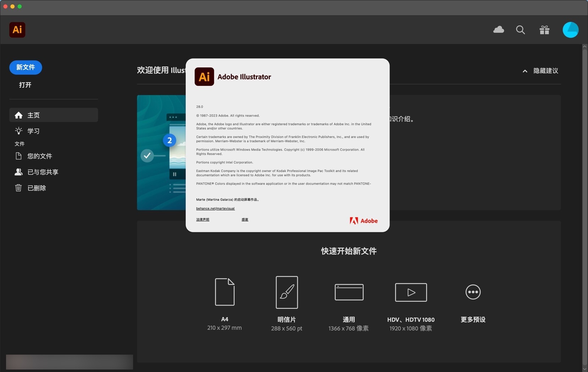This screenshot has height=372, width=588.
Task: Open 已删除 deleted files section
Action: pyautogui.click(x=54, y=188)
